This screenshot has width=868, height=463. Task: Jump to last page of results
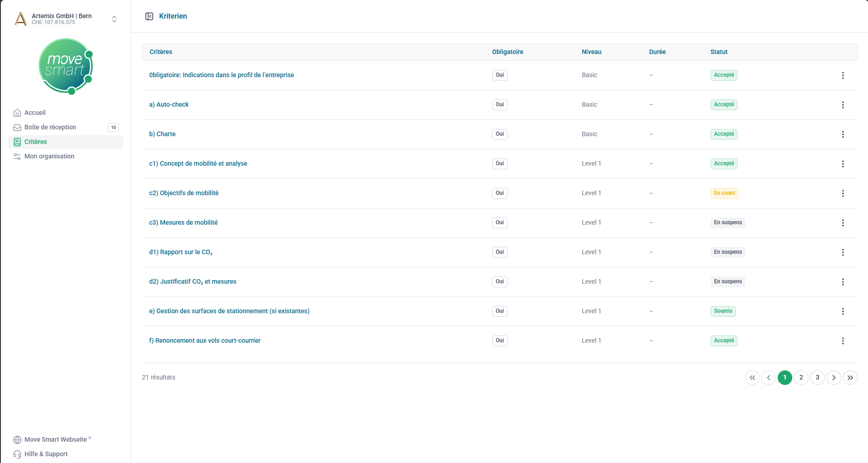pyautogui.click(x=850, y=378)
